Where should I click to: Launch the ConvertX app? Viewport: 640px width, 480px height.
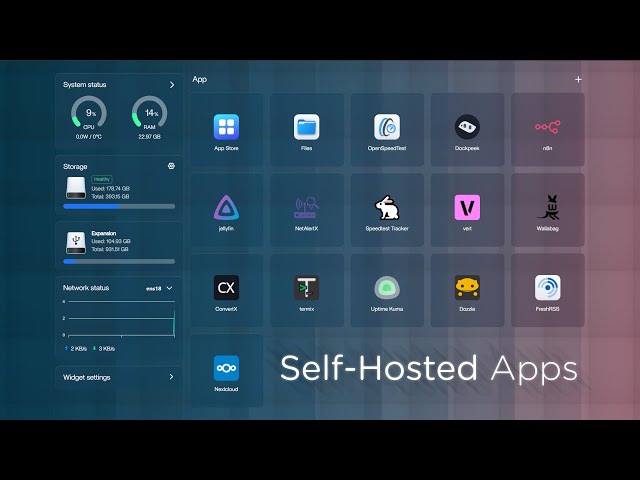[226, 290]
